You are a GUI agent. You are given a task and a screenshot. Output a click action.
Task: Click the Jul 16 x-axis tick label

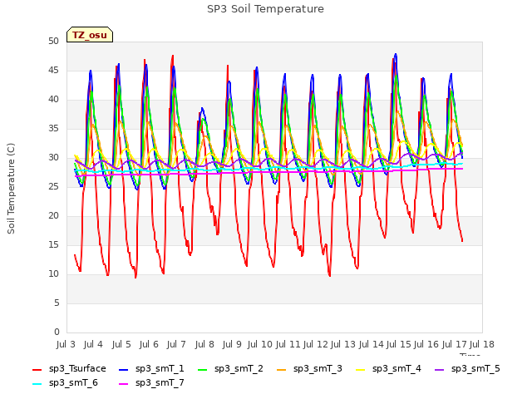426,344
